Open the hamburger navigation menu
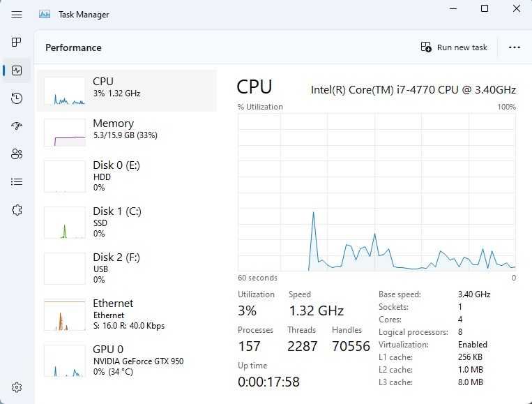This screenshot has width=532, height=404. 17,14
